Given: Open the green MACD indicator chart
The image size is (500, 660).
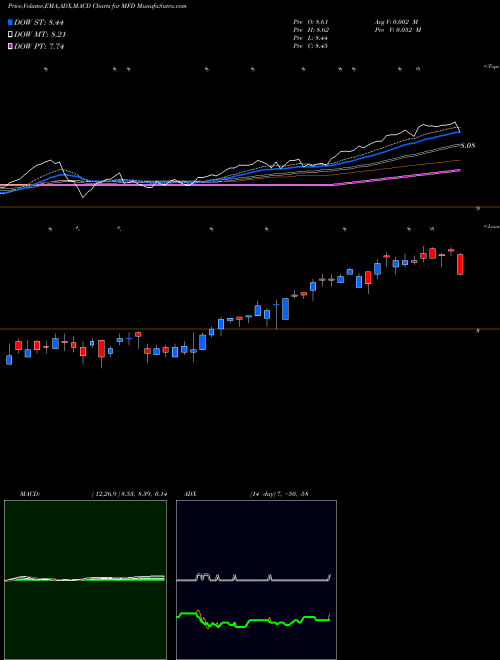Looking at the screenshot, I should click(85, 580).
